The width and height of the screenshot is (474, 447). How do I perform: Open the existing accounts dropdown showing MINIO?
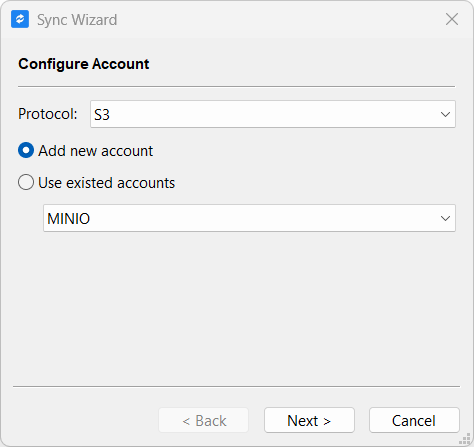(249, 218)
